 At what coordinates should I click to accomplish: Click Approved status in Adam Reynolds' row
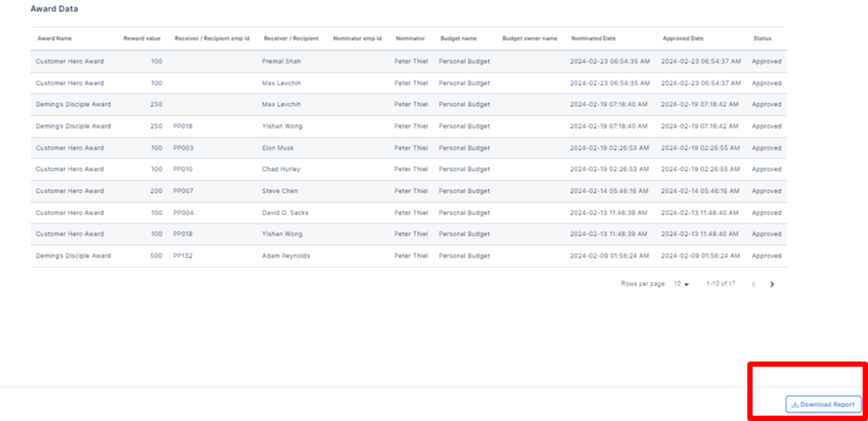pos(767,256)
